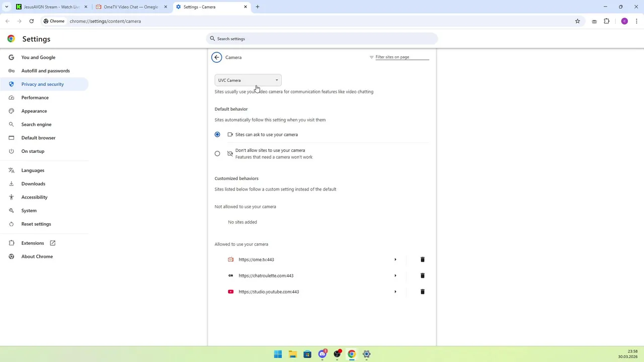This screenshot has width=644, height=362.
Task: Click the Search settings box
Action: tap(322, 39)
